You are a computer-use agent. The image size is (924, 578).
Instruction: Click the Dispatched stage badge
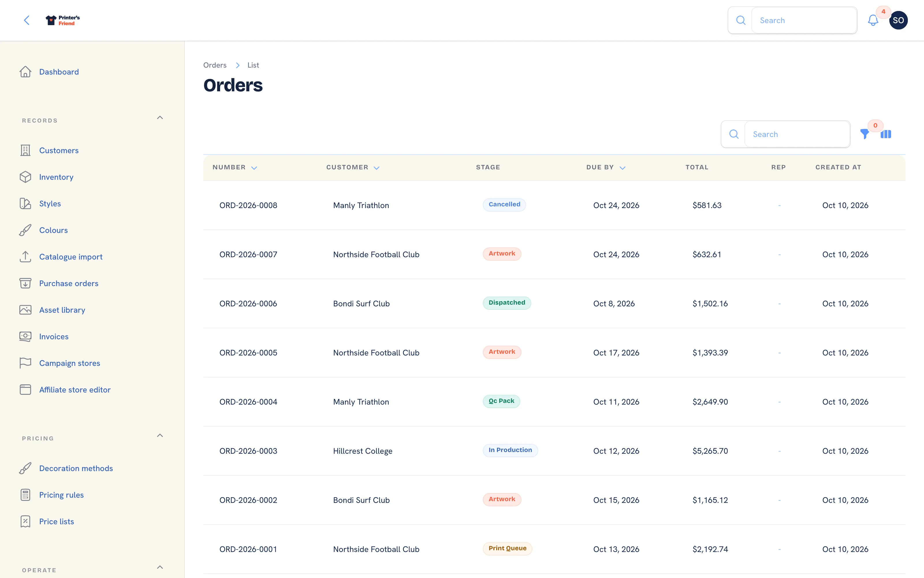point(507,303)
